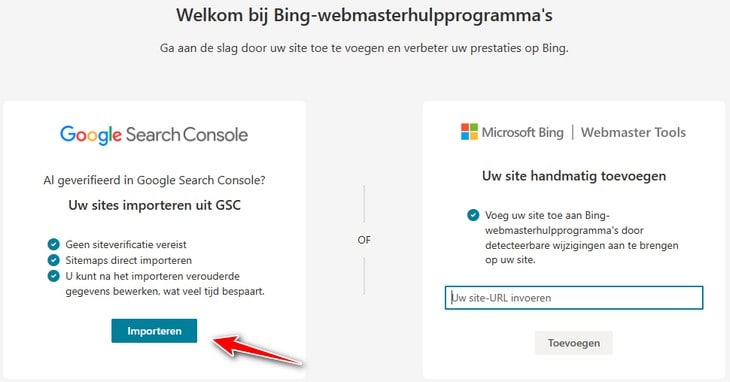Click Uw site handmatig toevoegen heading
Image resolution: width=730 pixels, height=382 pixels.
point(574,176)
